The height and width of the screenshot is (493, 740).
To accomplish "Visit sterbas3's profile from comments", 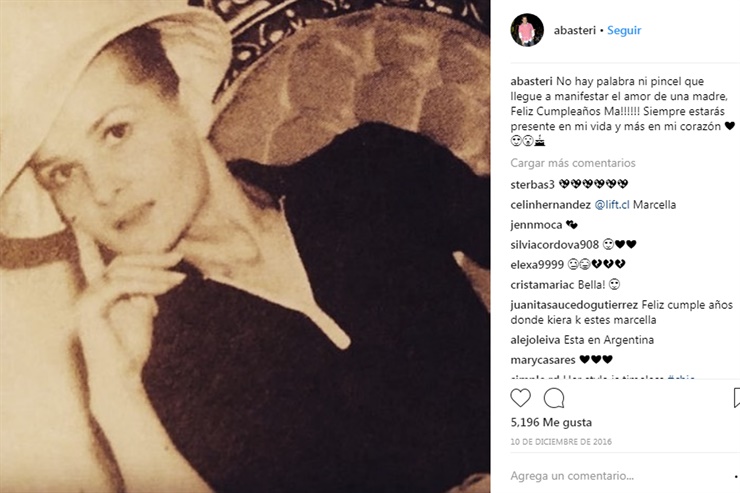I will tap(532, 184).
